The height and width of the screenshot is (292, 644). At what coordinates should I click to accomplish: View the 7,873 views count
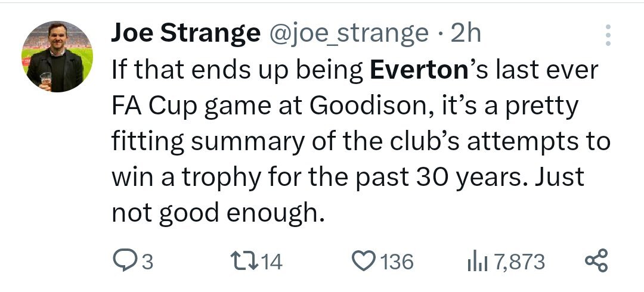tap(519, 262)
